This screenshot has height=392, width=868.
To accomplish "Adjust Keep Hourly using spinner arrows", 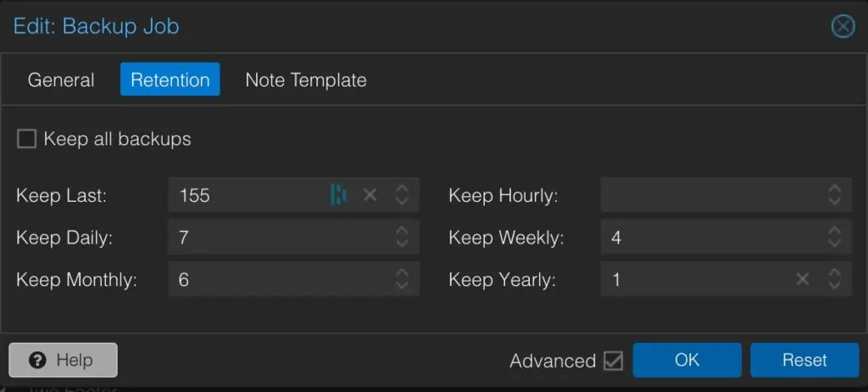I will pos(834,194).
